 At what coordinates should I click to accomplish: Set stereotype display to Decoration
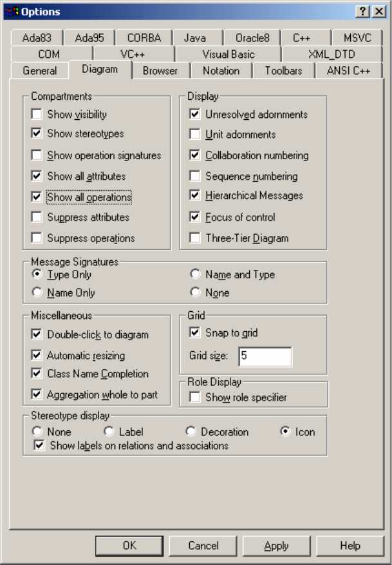click(191, 432)
